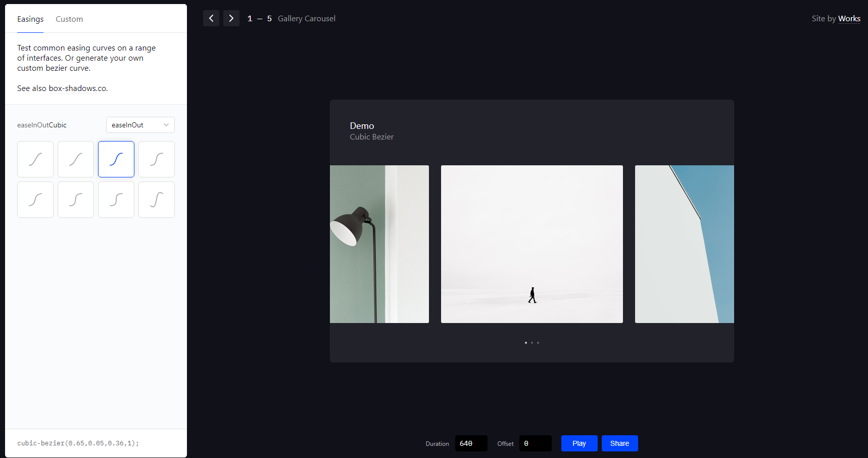Click into the Offset input field
Viewport: 868px width, 458px height.
(535, 443)
